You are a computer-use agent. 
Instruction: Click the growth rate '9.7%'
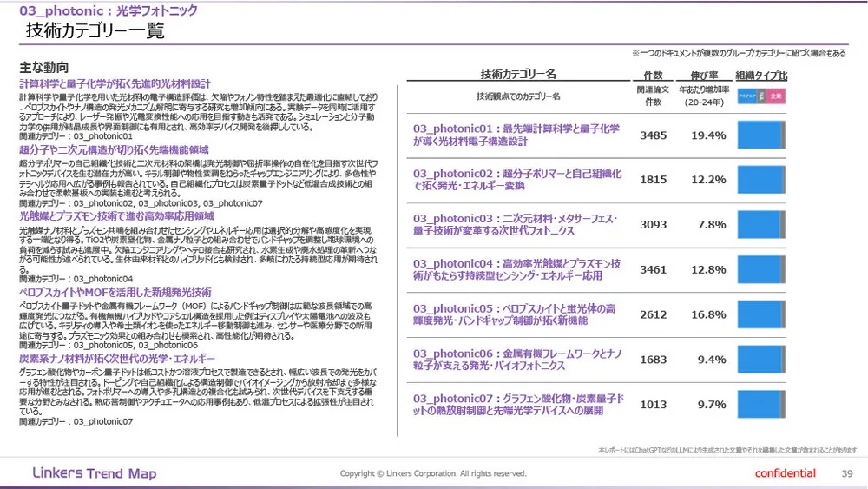point(712,404)
